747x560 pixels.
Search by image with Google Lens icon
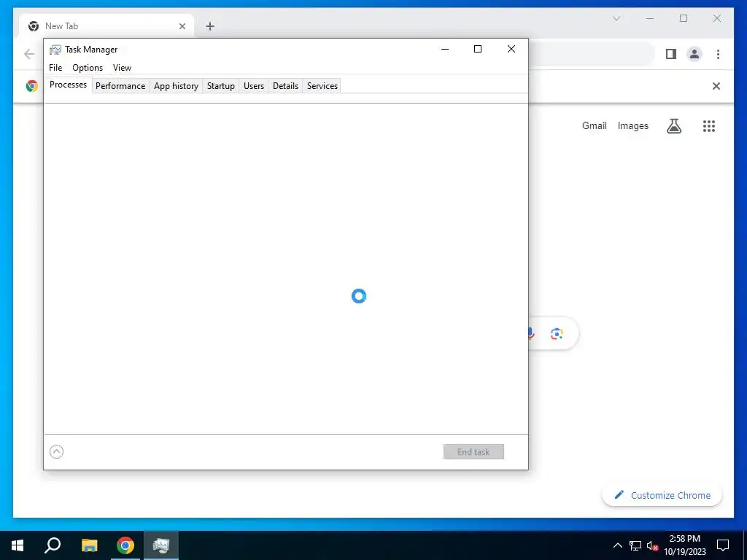coord(557,334)
